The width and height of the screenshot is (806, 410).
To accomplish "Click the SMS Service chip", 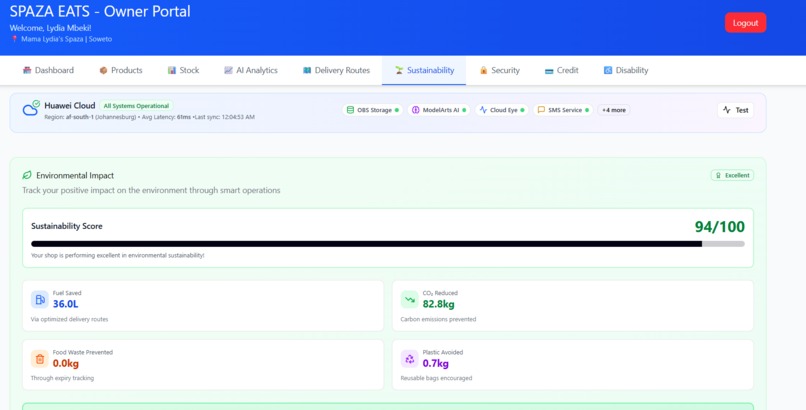I will [563, 110].
